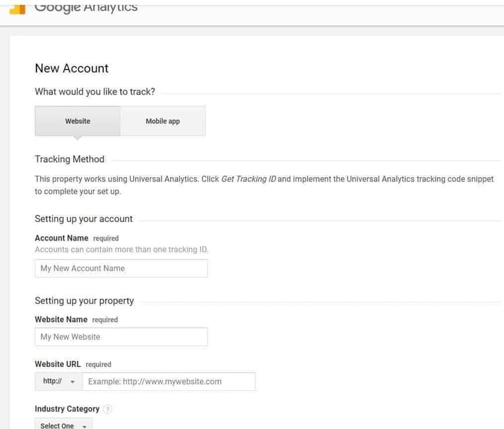Click the italic 'Get Tracking ID' text
Screen dimensions: 504x429
(248, 179)
